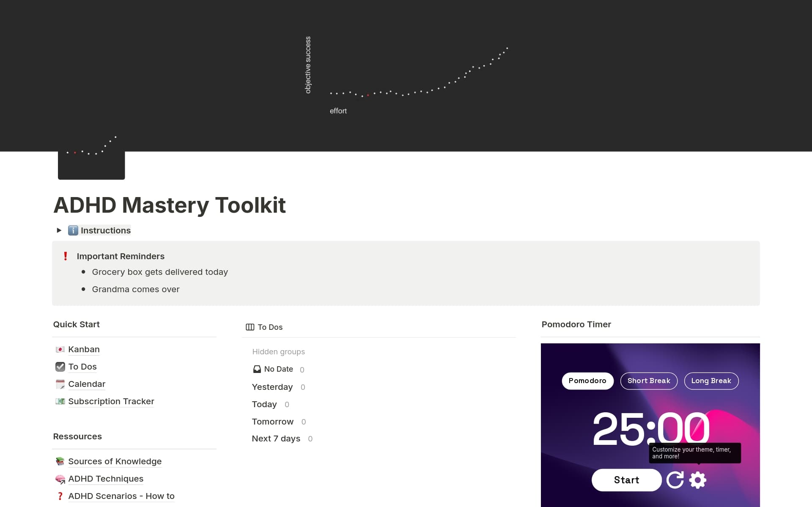Click the books icon by Sources of Knowledge
The image size is (812, 507).
click(x=60, y=461)
